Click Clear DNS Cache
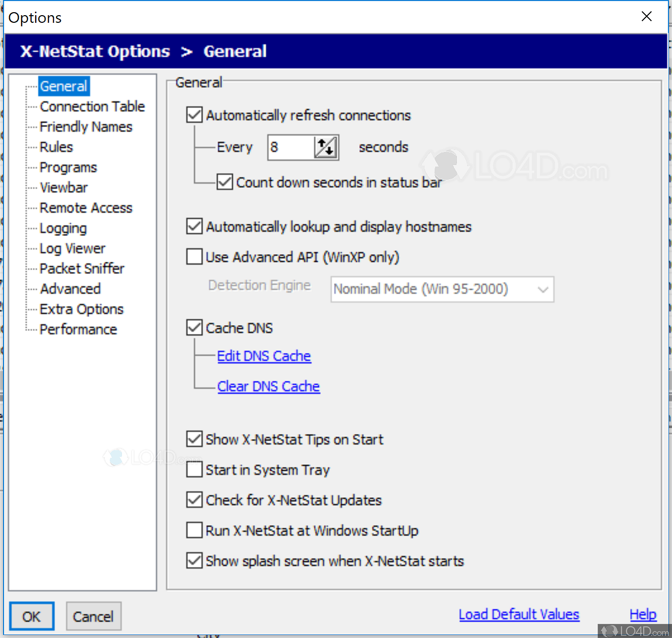This screenshot has width=672, height=638. point(268,386)
